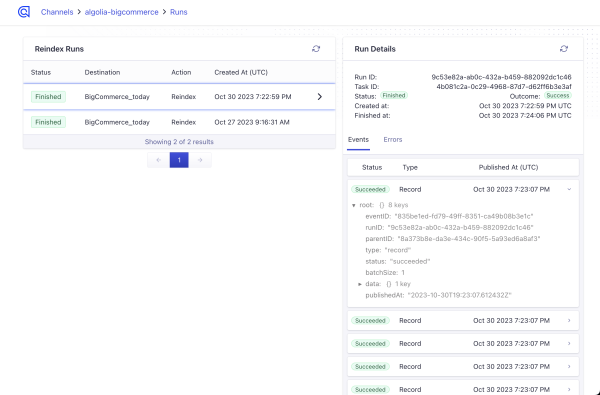
Task: Expand the second Succeeded Record event
Action: pos(569,320)
